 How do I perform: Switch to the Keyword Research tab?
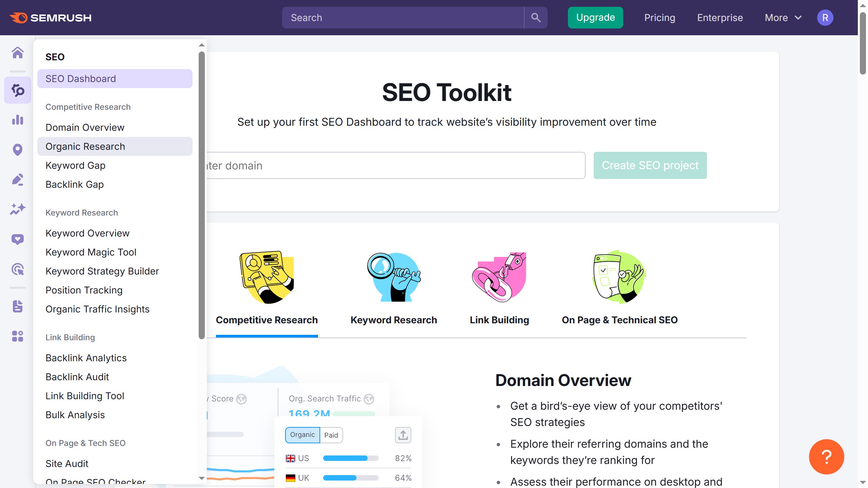pos(394,320)
